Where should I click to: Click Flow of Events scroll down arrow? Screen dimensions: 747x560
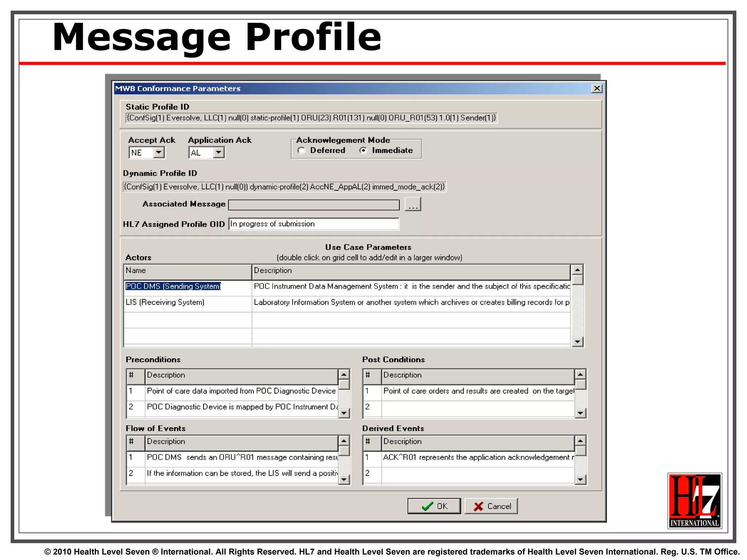pos(344,479)
